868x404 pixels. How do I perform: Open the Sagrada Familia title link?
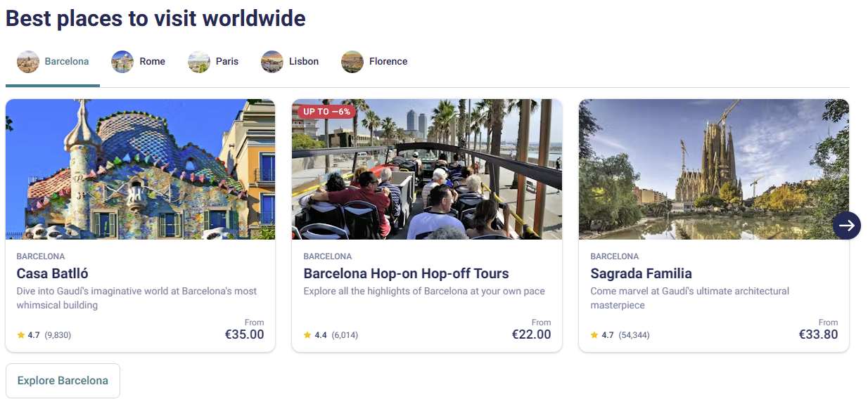point(641,274)
